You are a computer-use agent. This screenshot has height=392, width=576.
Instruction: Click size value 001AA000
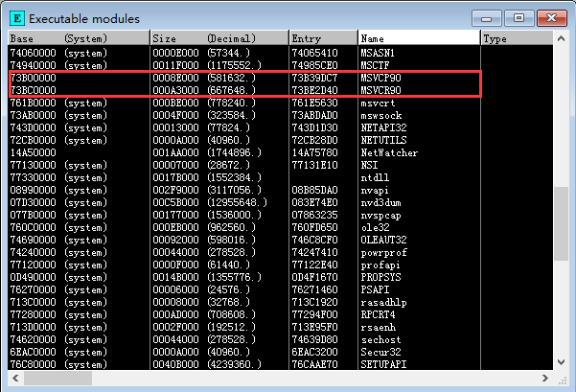[175, 152]
